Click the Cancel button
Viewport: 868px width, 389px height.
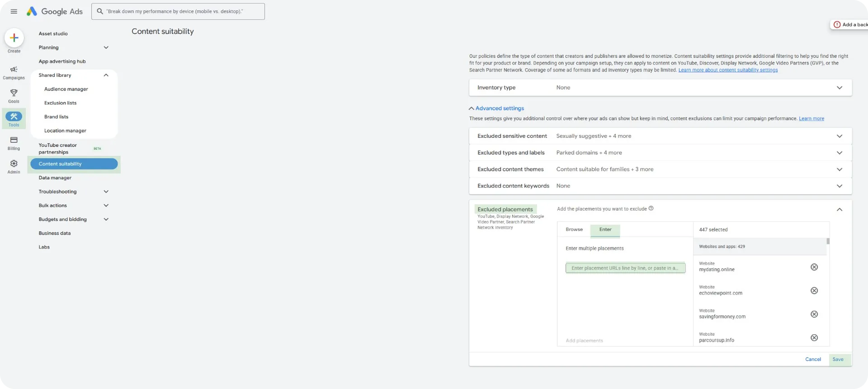[813, 360]
